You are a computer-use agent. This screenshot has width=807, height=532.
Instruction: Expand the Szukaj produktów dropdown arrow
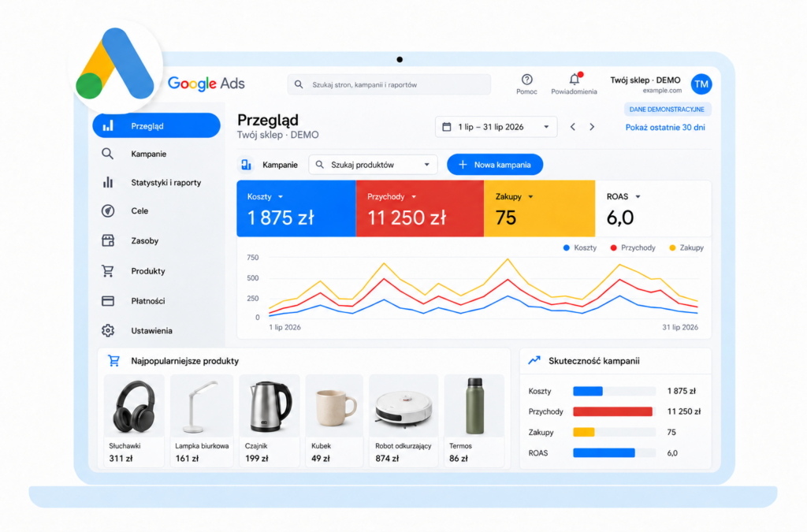tap(426, 165)
